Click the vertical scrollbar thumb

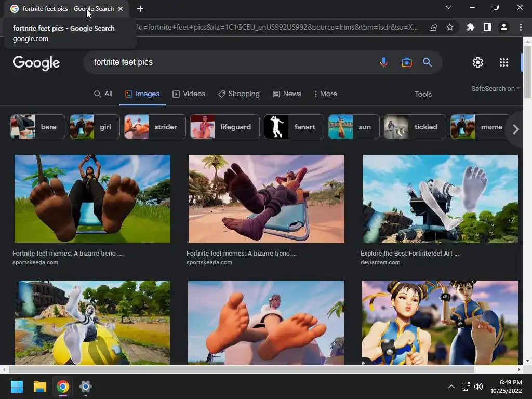527,71
